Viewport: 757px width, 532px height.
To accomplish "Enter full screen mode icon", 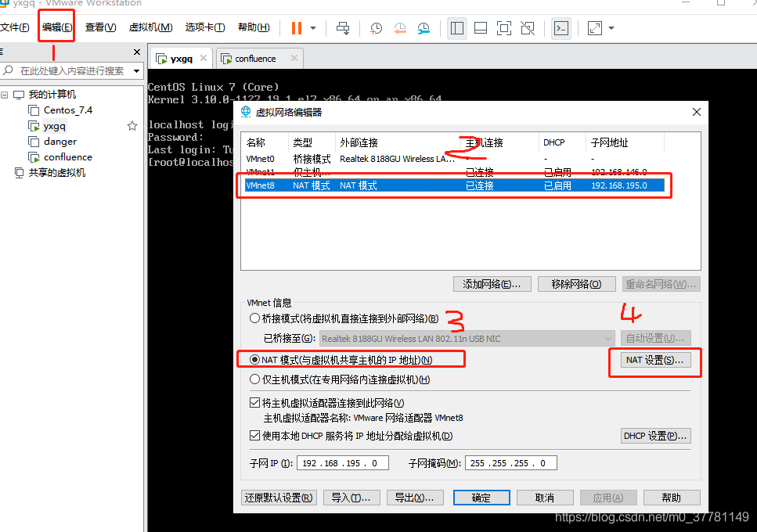I will pyautogui.click(x=504, y=28).
